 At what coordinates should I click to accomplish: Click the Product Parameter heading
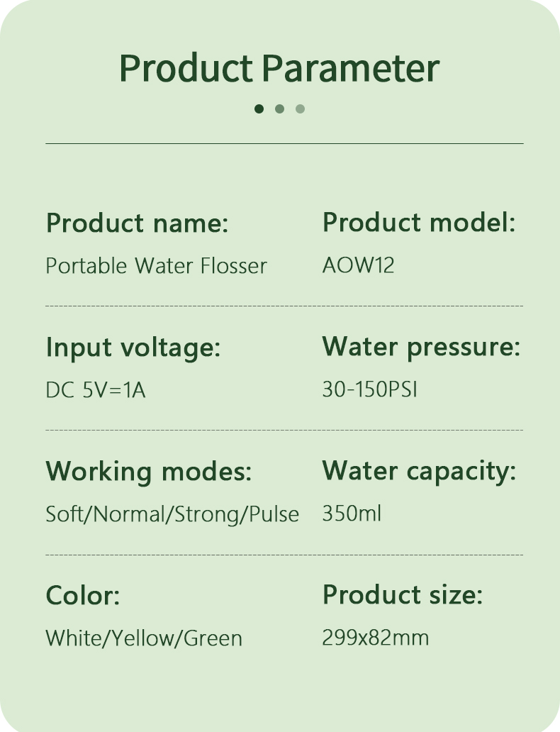point(279,68)
